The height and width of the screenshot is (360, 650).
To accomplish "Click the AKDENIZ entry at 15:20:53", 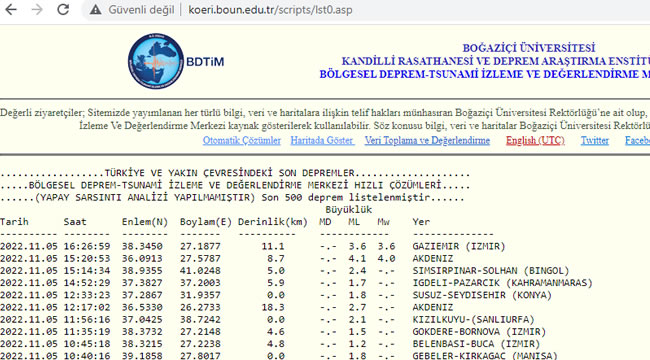I will click(433, 258).
